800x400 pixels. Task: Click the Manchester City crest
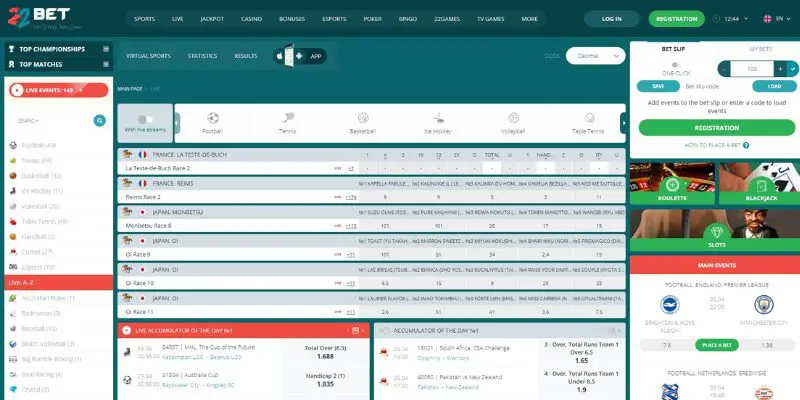(x=764, y=305)
